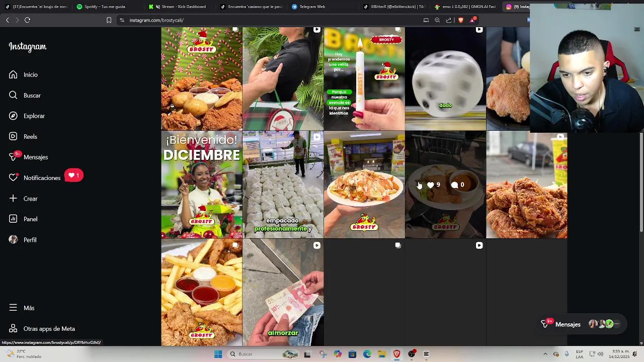This screenshot has height=362, width=644.
Task: Open the ¡Bienvenido! DICIEMBRE post
Action: pos(201,185)
